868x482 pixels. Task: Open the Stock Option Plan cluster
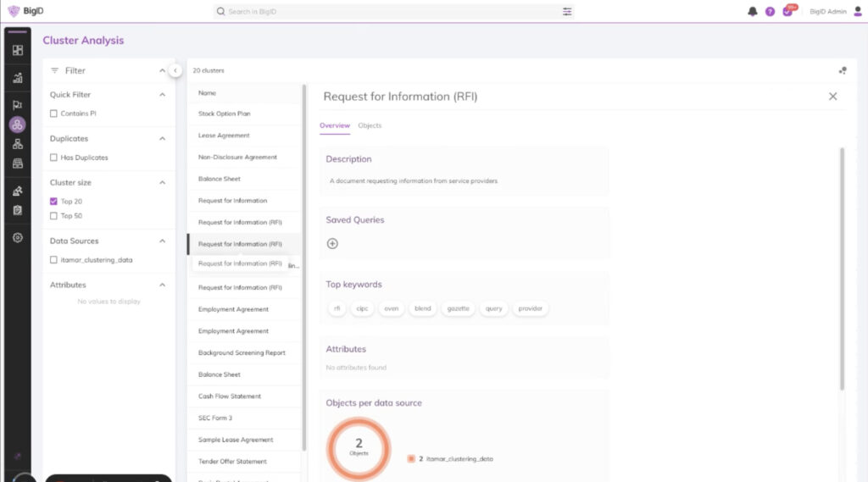(x=225, y=114)
